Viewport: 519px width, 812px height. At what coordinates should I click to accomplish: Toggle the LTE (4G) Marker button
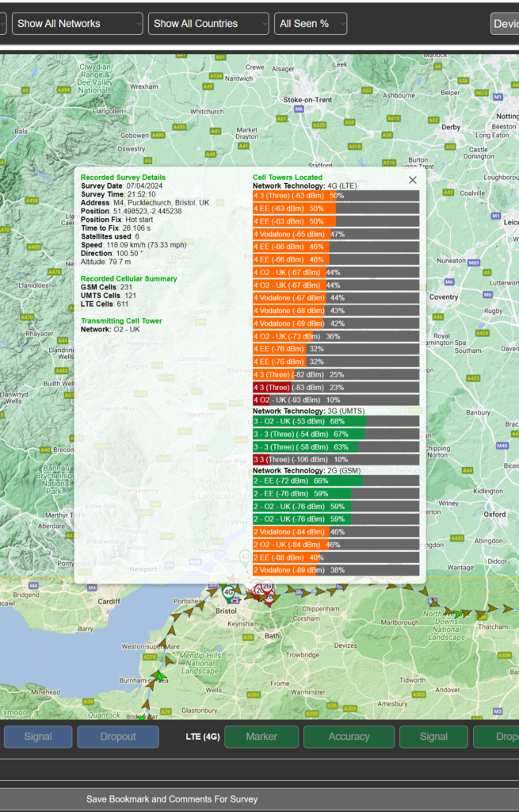(261, 737)
